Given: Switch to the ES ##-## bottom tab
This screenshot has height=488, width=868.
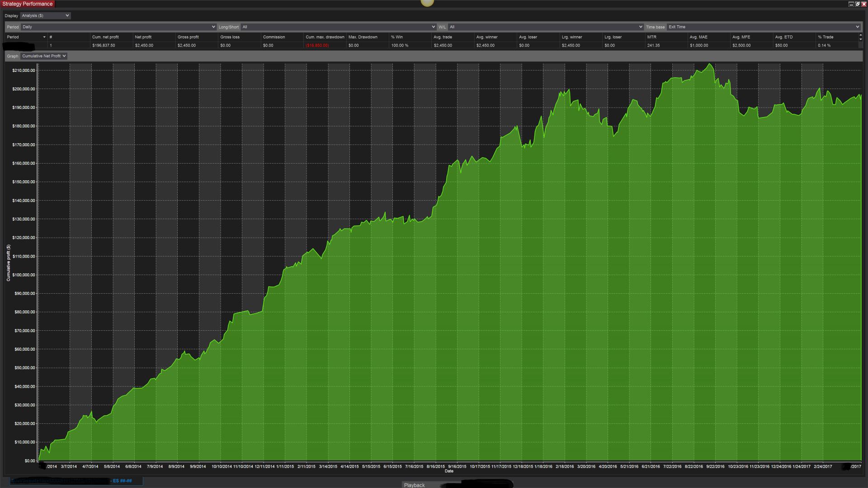Looking at the screenshot, I should pos(122,481).
